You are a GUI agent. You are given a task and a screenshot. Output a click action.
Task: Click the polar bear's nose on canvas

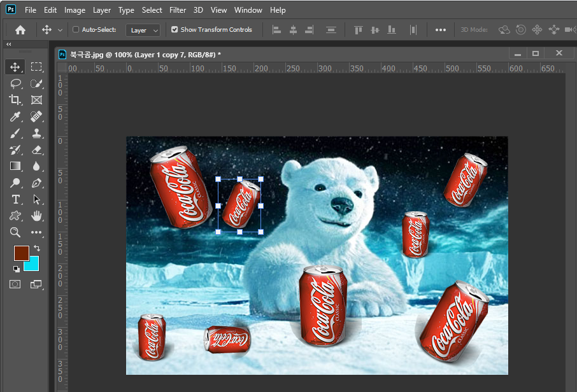(x=342, y=205)
